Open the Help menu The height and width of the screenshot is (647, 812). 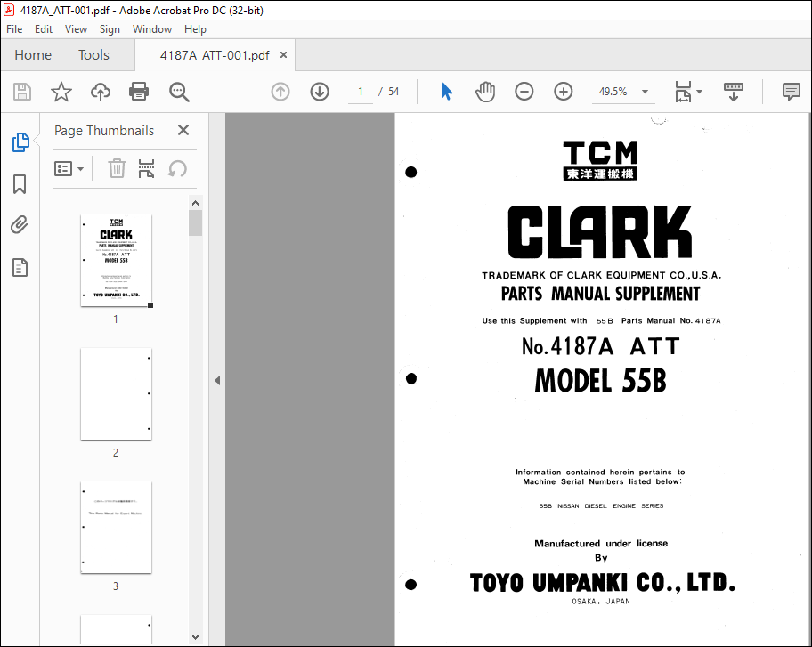[195, 29]
